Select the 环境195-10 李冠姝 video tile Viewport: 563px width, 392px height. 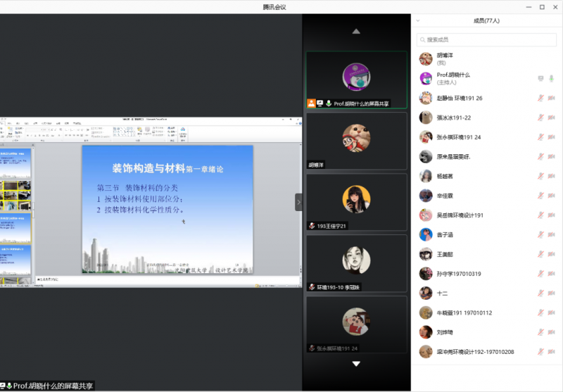(356, 263)
